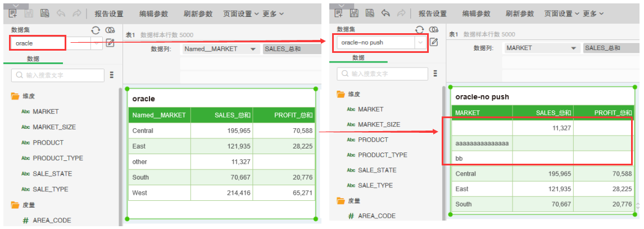
Task: Edit the oracle-no push dataset with pencil icon
Action: coord(434,42)
